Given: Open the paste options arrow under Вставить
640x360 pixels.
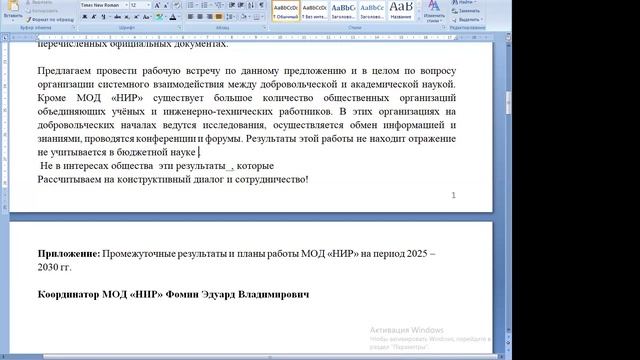Looking at the screenshot, I should [x=13, y=19].
